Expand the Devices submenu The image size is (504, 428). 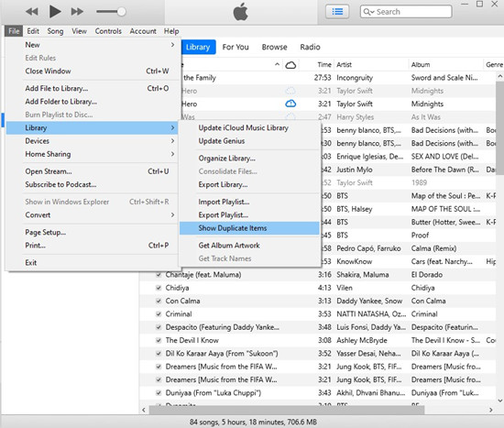tap(92, 141)
